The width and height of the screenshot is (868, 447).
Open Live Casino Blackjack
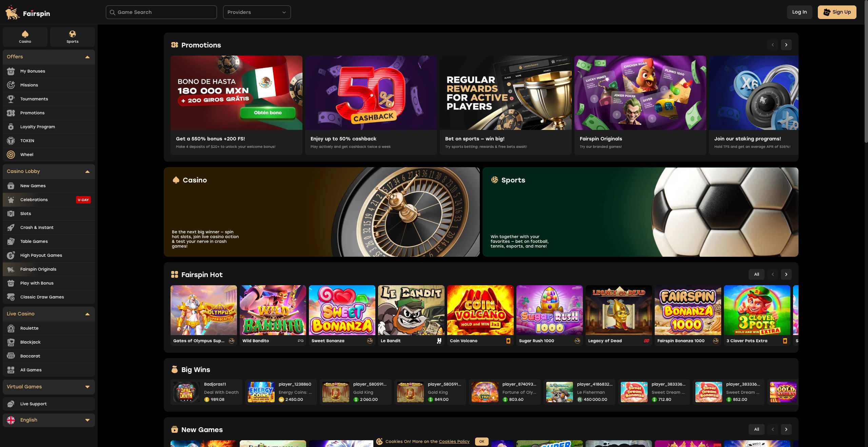click(x=30, y=342)
